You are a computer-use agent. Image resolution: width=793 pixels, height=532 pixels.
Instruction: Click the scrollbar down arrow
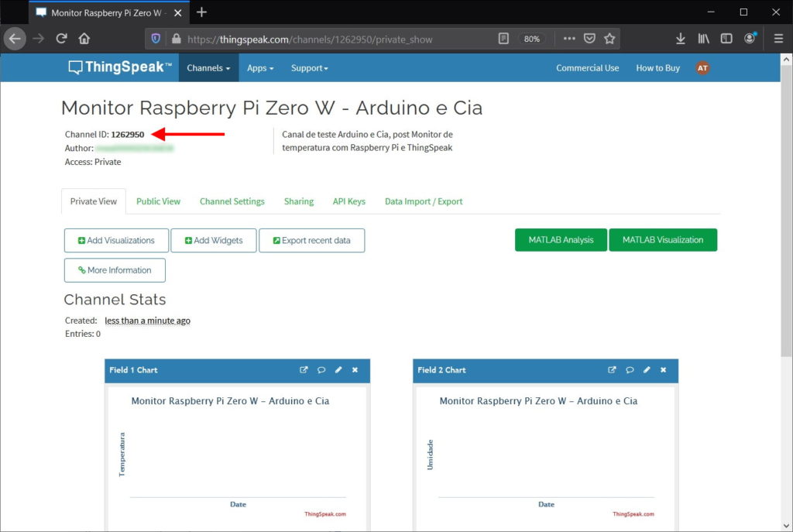click(x=786, y=526)
